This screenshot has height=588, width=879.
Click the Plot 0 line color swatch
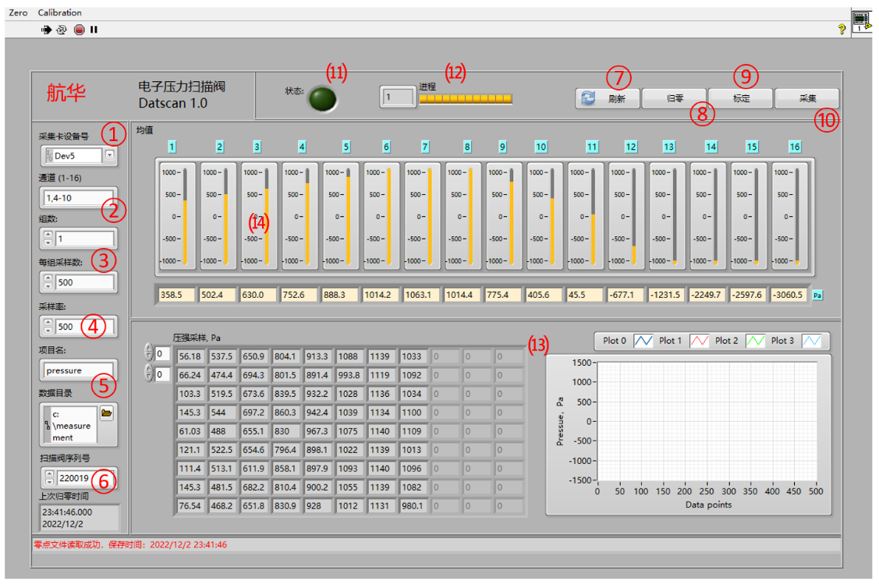tap(643, 341)
